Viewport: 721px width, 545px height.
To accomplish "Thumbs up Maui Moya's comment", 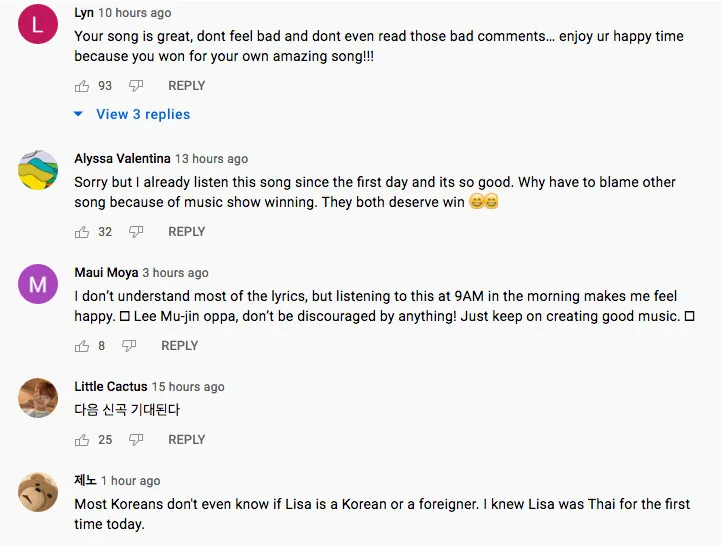I will coord(82,346).
